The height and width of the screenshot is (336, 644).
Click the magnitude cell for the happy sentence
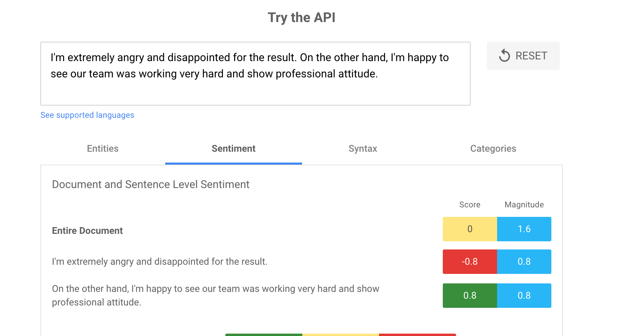(x=524, y=296)
